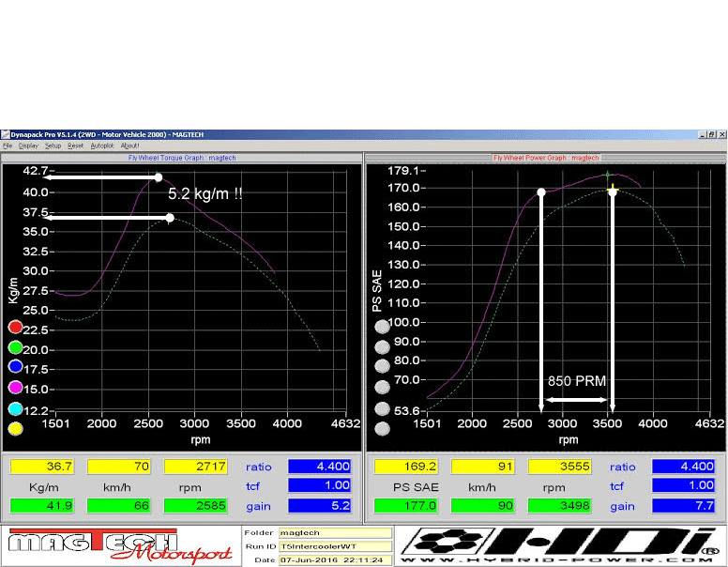Open the File menu
The height and width of the screenshot is (567, 728).
pos(8,146)
